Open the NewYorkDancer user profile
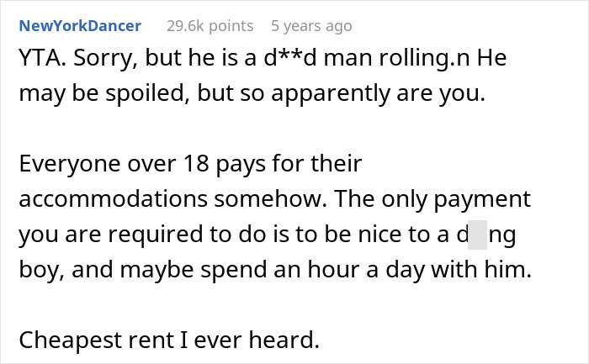589x364 pixels. click(80, 26)
